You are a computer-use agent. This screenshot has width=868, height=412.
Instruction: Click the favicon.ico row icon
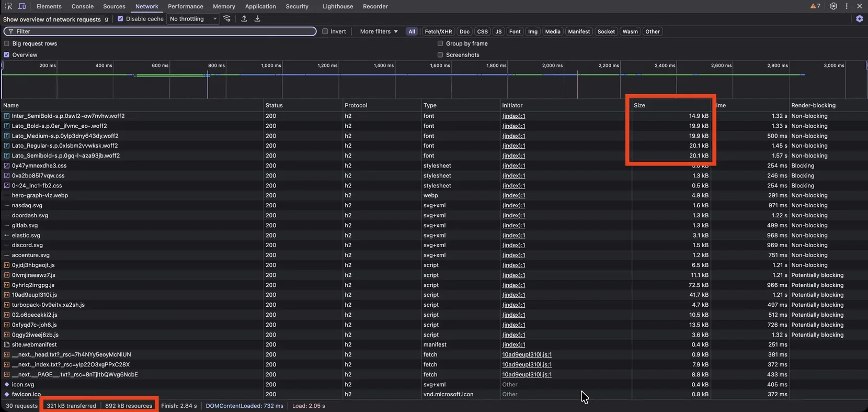(7, 395)
